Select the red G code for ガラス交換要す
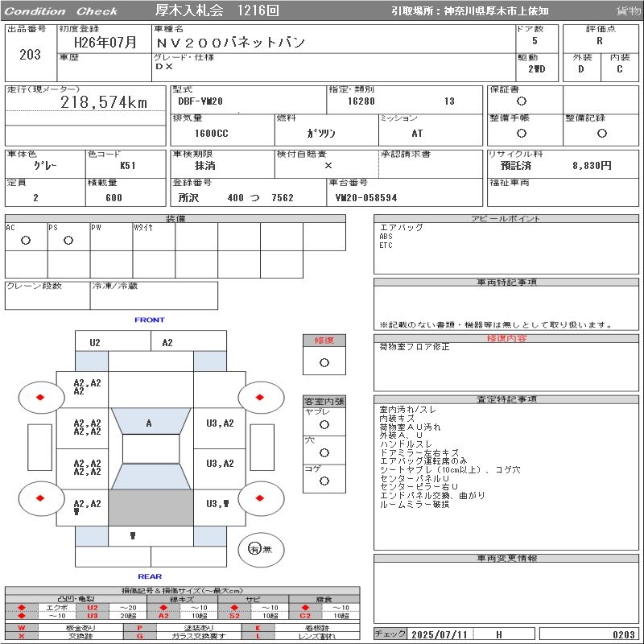Viewport: 644px width, 644px height. tap(140, 636)
